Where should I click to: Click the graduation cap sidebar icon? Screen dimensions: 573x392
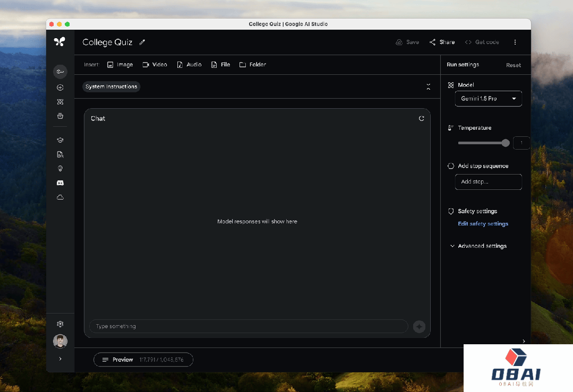click(60, 140)
